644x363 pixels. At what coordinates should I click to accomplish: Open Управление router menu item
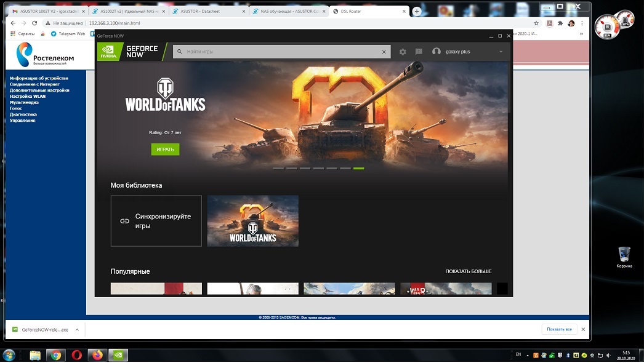pos(23,121)
